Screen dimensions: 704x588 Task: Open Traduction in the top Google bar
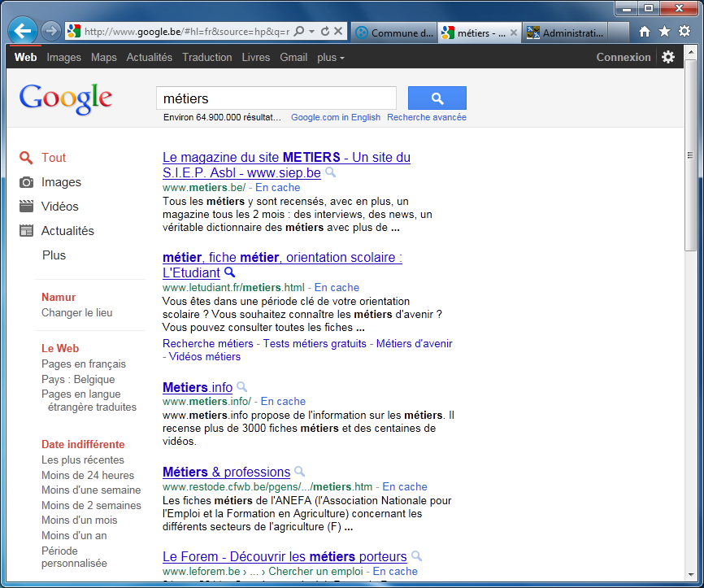(x=207, y=58)
